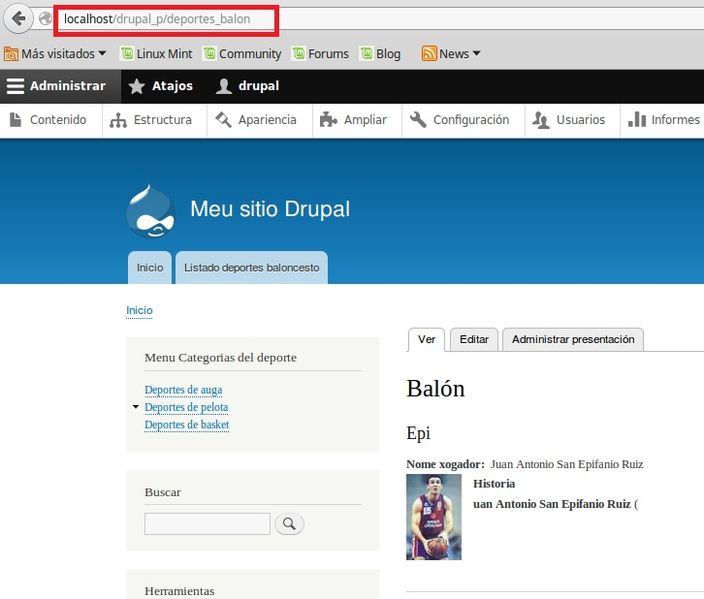
Task: Open the Forums bookmark
Action: pyautogui.click(x=321, y=54)
